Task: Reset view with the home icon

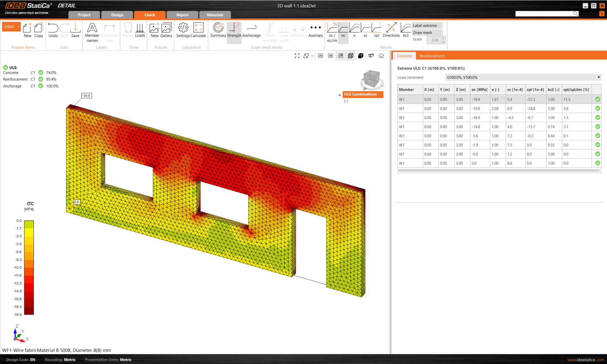Action: click(381, 56)
